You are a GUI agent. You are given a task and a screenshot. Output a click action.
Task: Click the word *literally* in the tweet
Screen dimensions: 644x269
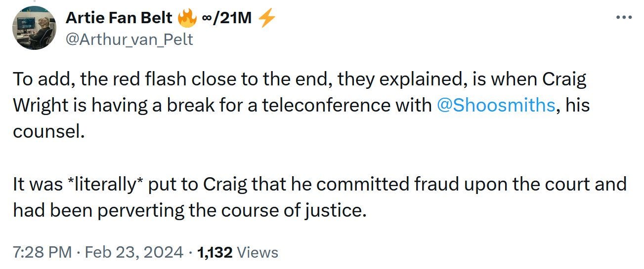106,185
